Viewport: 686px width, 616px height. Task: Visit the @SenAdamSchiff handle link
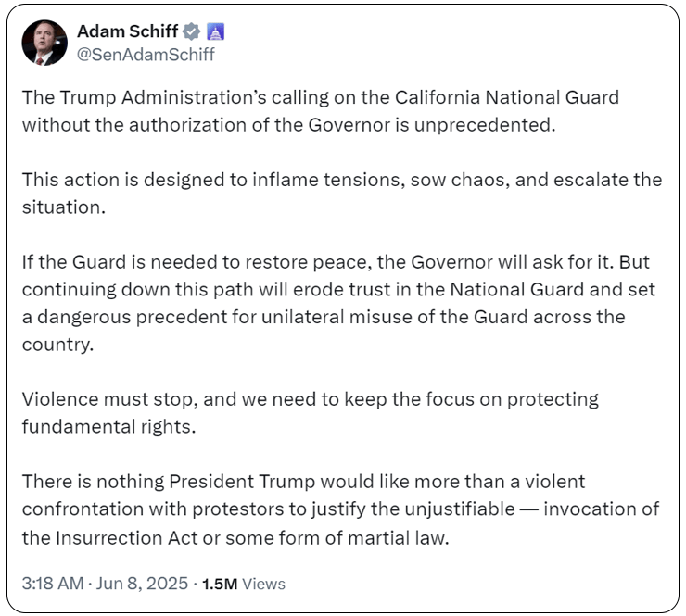pyautogui.click(x=146, y=55)
